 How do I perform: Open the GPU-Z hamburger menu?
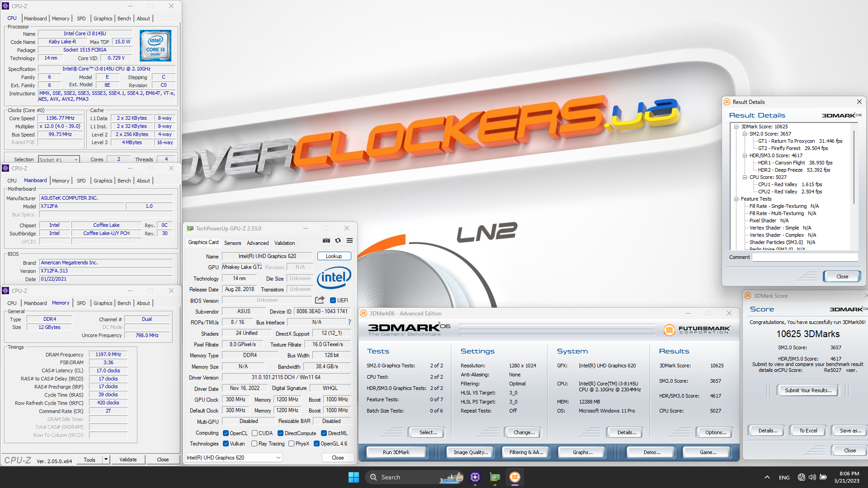349,241
